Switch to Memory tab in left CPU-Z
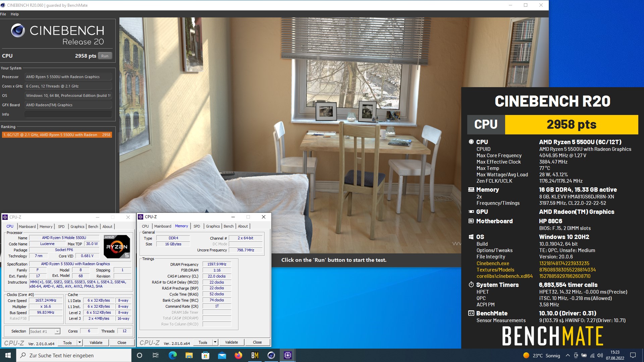644x362 pixels. 46,227
